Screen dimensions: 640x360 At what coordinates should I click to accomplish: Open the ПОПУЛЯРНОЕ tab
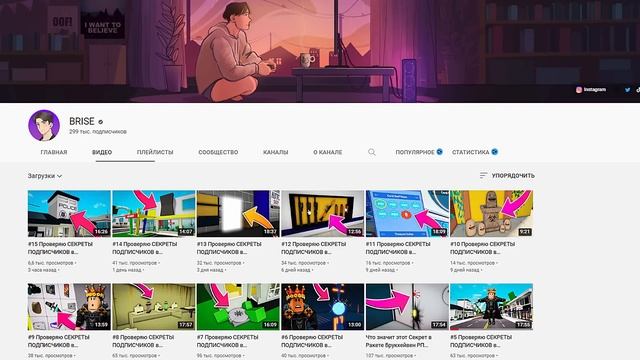415,152
